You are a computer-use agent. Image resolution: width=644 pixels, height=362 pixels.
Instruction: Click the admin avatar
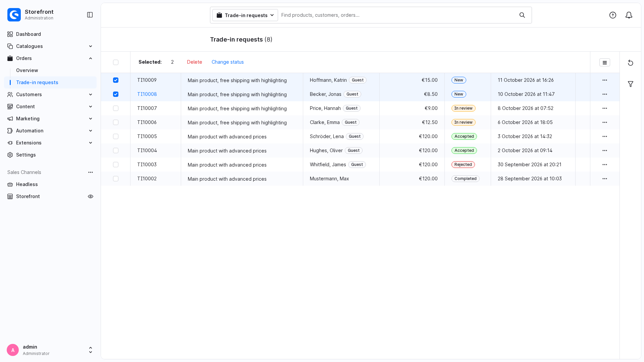tap(13, 350)
